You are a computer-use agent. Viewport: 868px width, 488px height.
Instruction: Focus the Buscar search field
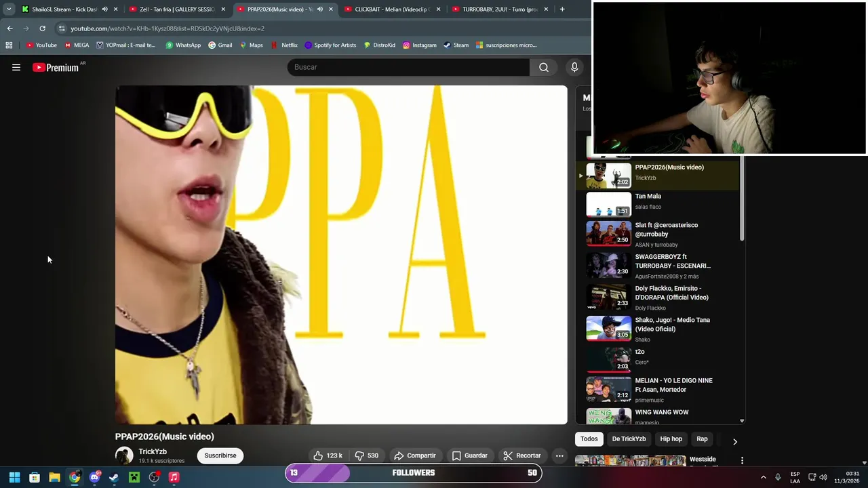408,67
